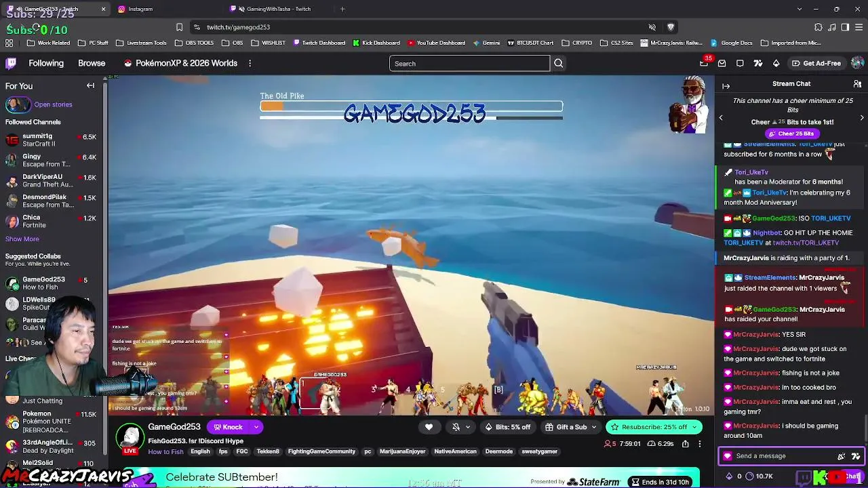Open Stories link under For You
The width and height of the screenshot is (868, 488).
coord(53,104)
